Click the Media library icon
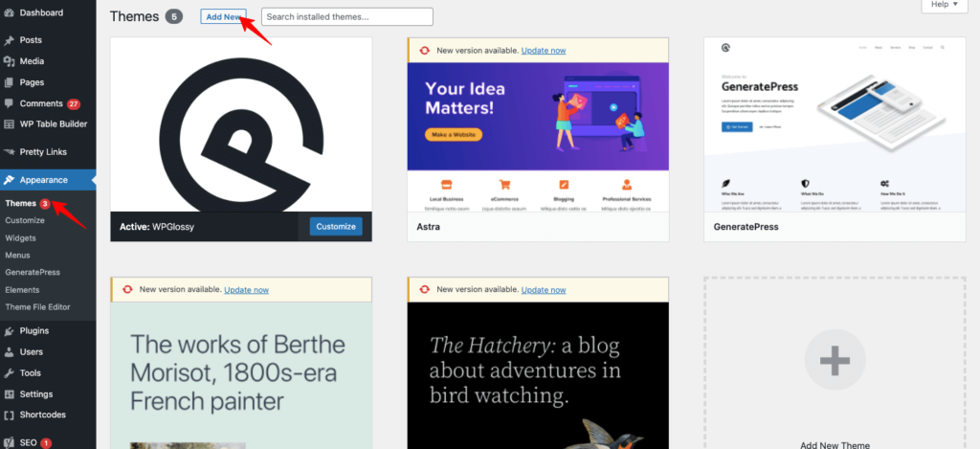Viewport: 980px width, 449px height. coord(9,61)
